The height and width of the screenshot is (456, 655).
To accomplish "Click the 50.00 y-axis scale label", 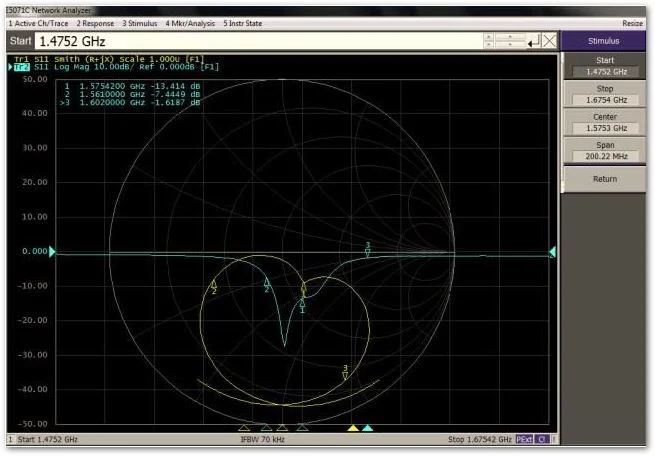I will [x=35, y=79].
